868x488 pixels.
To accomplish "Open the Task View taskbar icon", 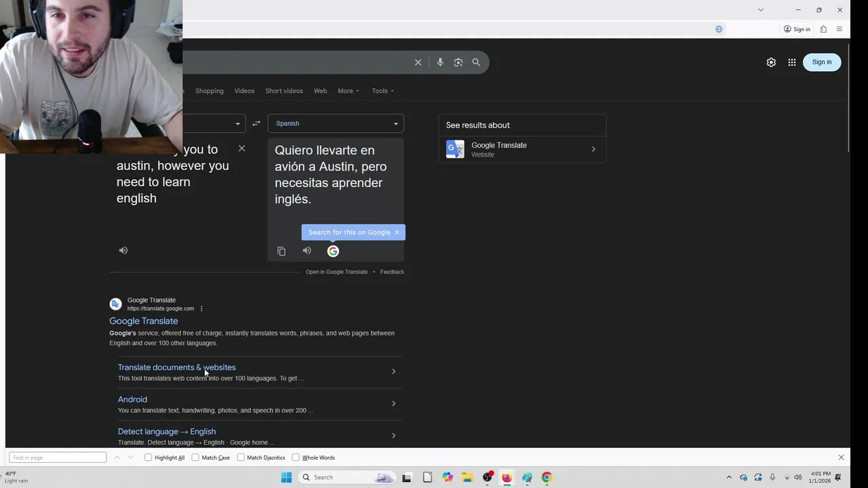I will [x=407, y=477].
